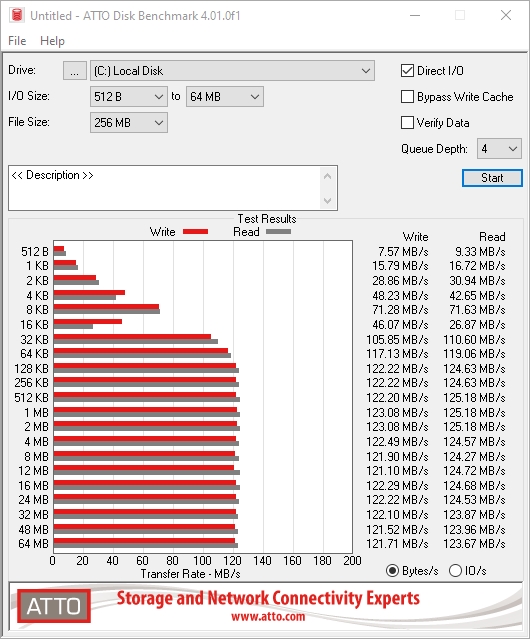Click the 9.33 MB/s read value
Image resolution: width=530 pixels, height=639 pixels.
click(480, 251)
